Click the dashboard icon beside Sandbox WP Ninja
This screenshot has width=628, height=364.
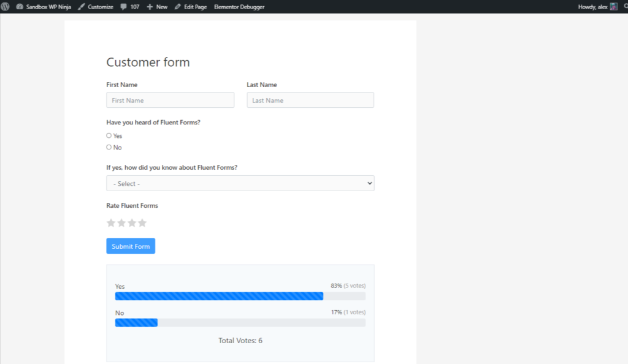[x=19, y=7]
